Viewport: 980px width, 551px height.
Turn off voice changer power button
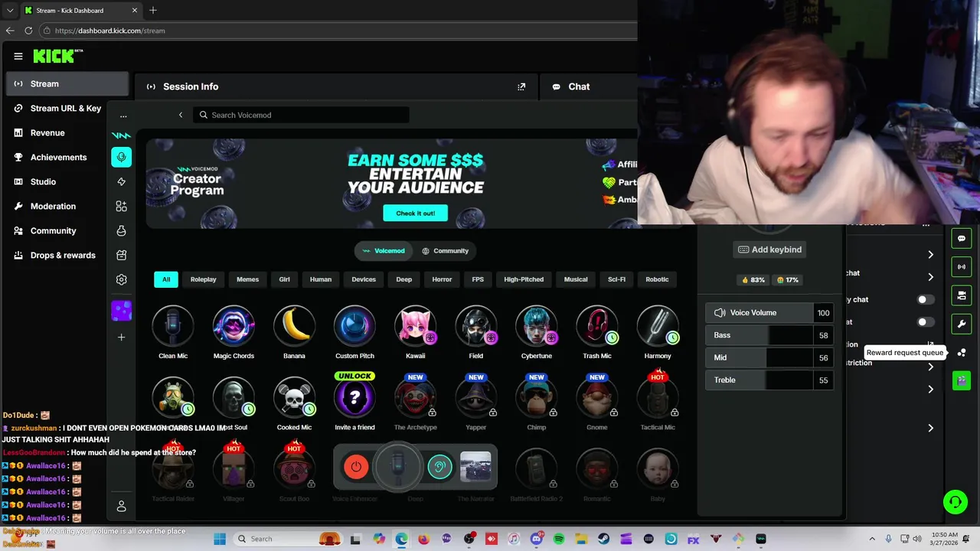356,467
